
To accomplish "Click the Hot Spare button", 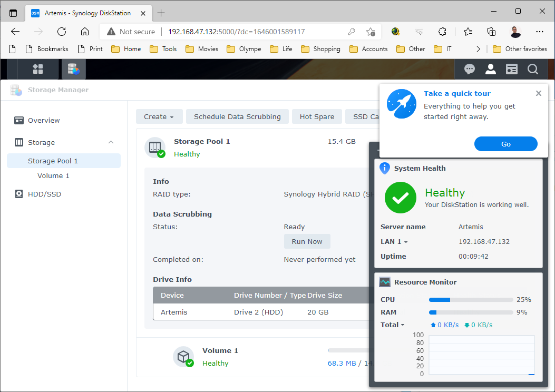I will click(317, 117).
